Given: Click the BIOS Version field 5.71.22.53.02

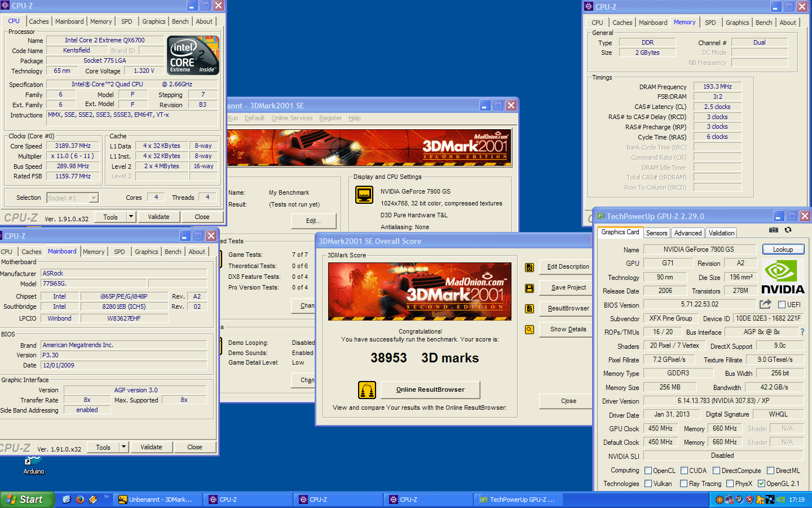Looking at the screenshot, I should point(699,304).
